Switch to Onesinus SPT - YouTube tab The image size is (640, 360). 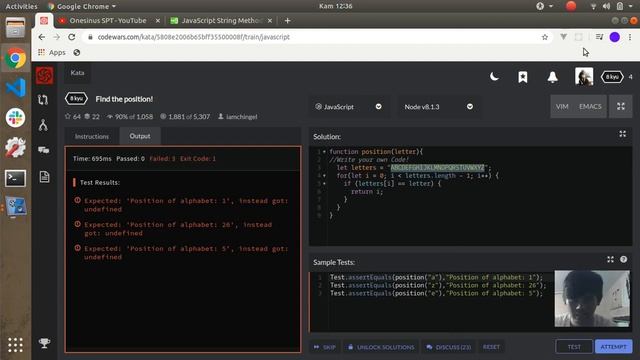[x=108, y=20]
